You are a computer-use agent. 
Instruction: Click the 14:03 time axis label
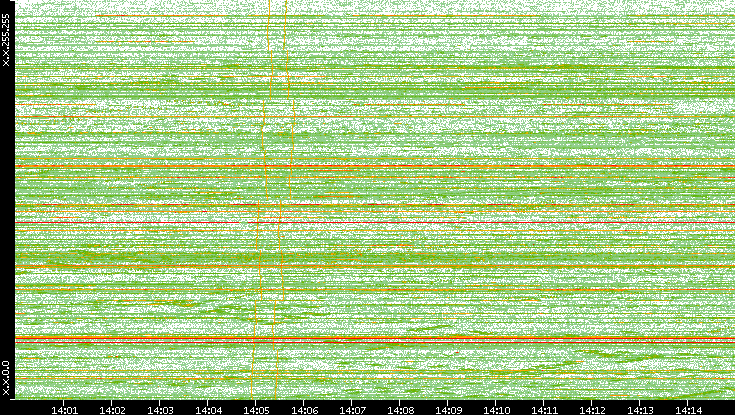coord(160,410)
